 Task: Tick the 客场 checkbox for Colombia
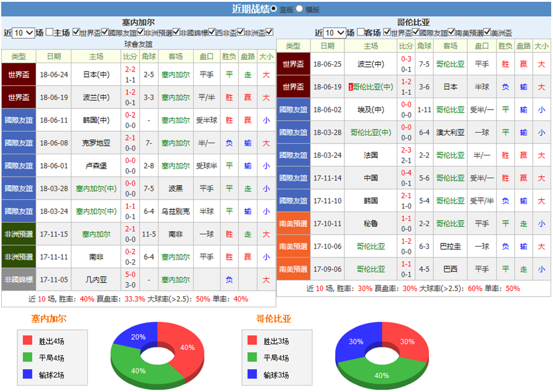point(361,32)
